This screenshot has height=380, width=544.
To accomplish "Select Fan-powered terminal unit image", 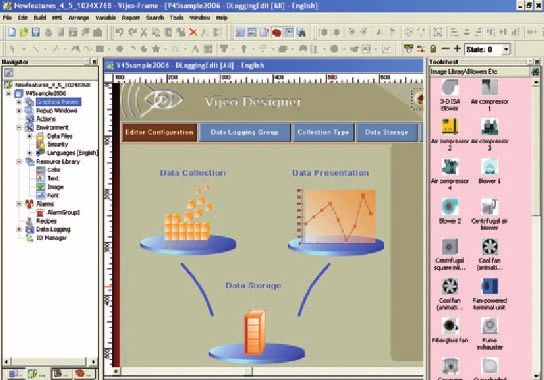I will 490,287.
